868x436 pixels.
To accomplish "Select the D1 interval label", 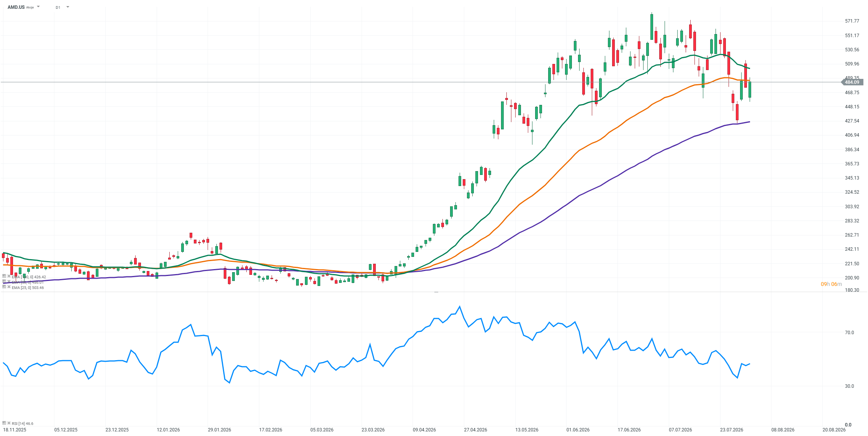I will click(x=58, y=7).
